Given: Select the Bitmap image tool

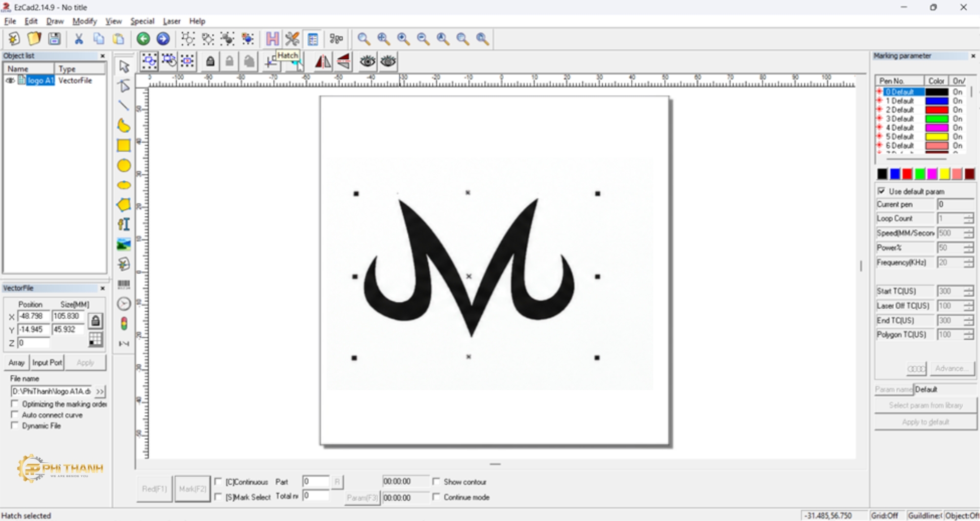Looking at the screenshot, I should [x=124, y=245].
